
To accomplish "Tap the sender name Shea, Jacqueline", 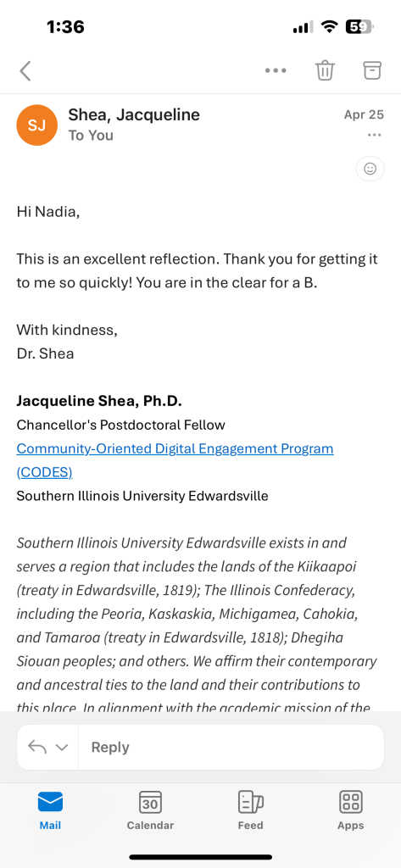I will click(x=134, y=114).
